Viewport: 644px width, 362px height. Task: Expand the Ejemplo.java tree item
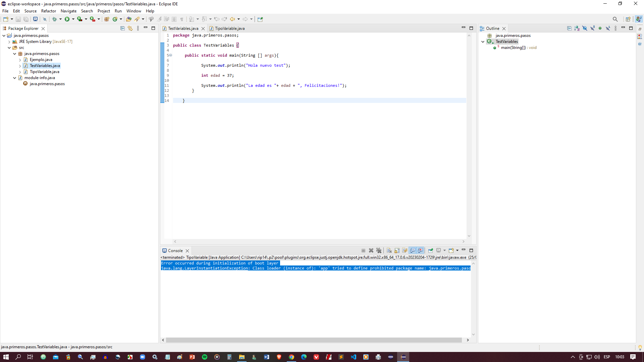[x=20, y=60]
